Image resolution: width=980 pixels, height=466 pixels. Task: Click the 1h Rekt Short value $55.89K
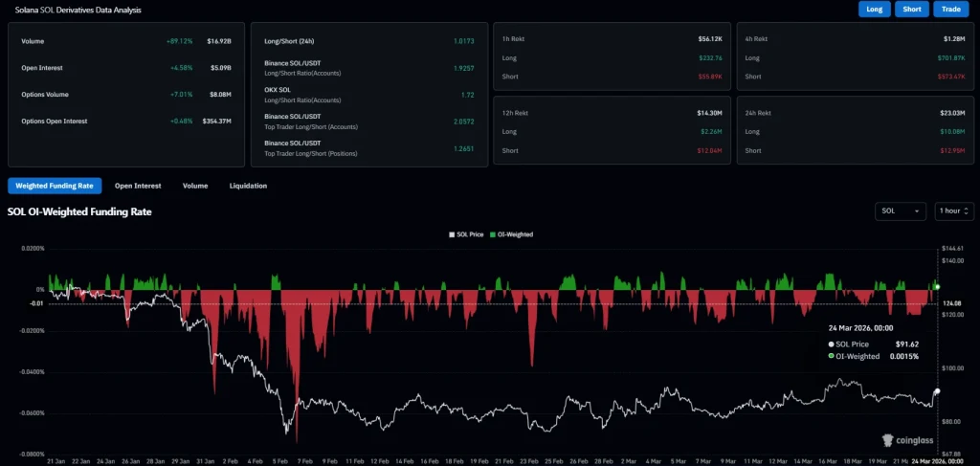tap(711, 77)
